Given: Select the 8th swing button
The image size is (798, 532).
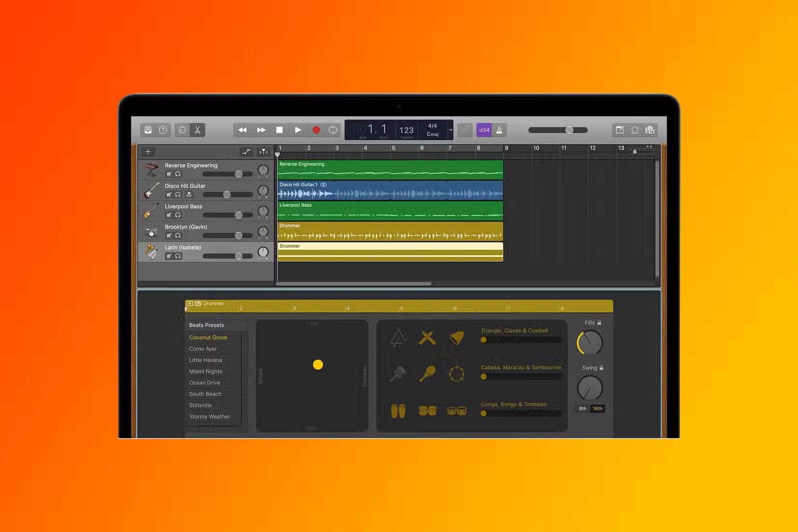Looking at the screenshot, I should 583,409.
